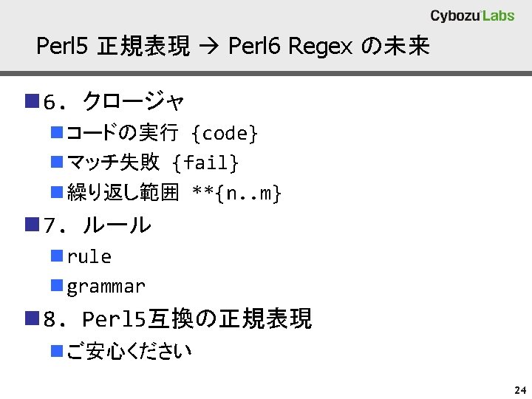Click the green bullet beside 7. ルール
Screen dimensions: 532x399
click(x=31, y=224)
